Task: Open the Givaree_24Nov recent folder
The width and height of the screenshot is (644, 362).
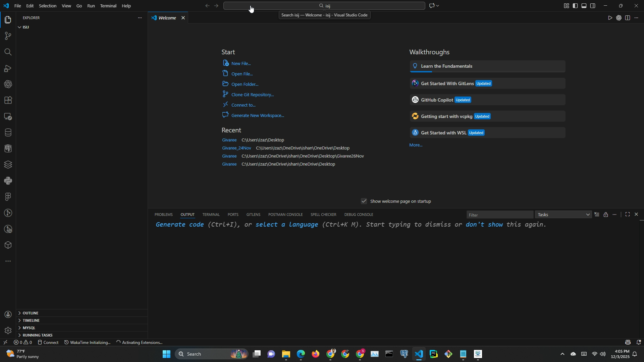Action: tap(236, 148)
